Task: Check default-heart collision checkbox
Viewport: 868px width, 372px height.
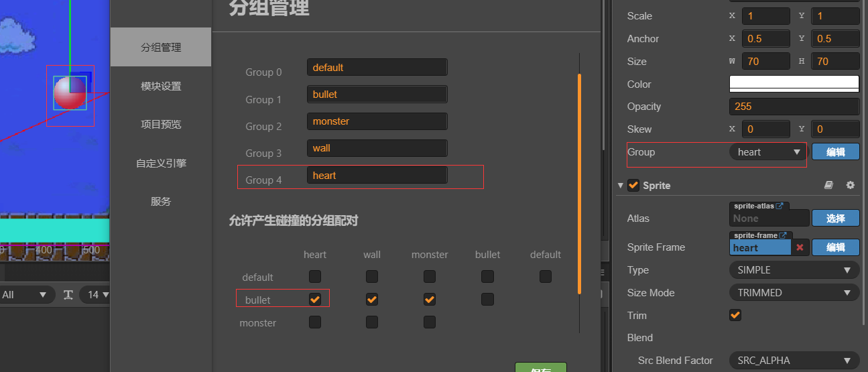Action: point(315,277)
